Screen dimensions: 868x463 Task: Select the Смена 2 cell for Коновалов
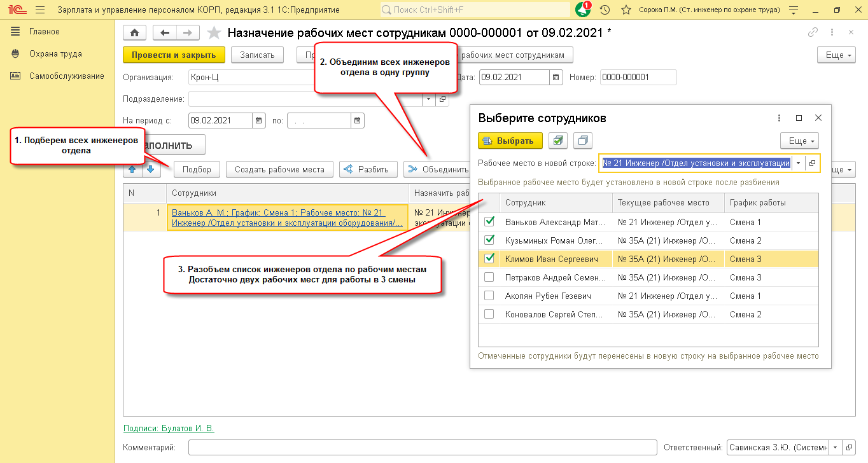click(x=771, y=314)
